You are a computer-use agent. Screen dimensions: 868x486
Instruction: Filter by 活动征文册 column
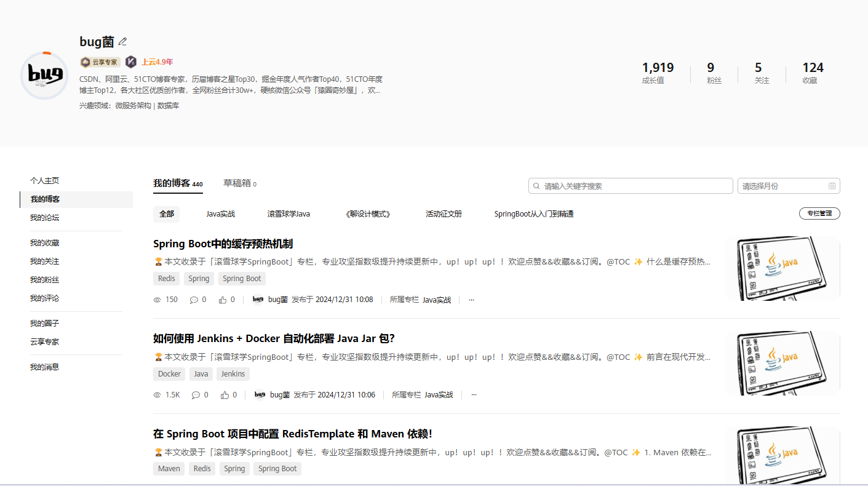[x=444, y=214]
